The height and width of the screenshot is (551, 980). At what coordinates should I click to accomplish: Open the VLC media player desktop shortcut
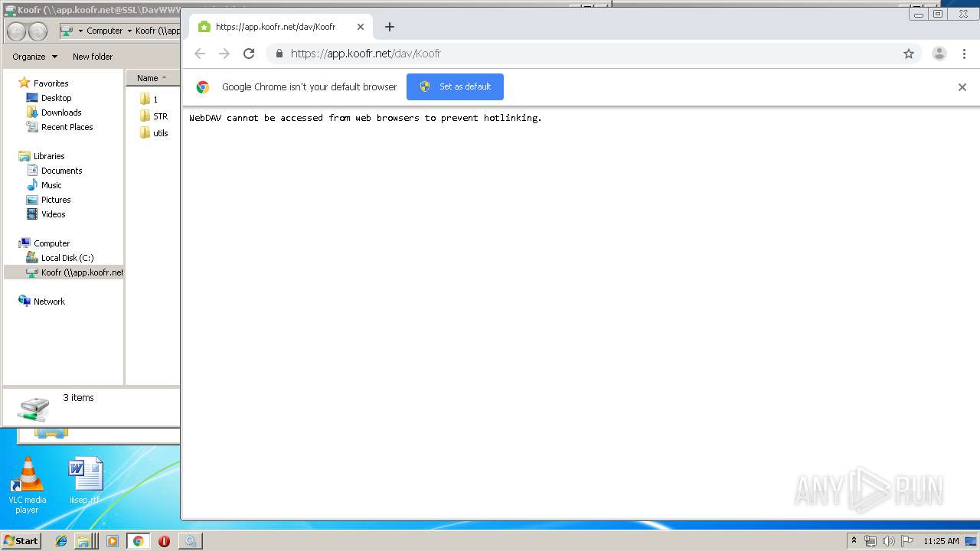click(x=27, y=485)
